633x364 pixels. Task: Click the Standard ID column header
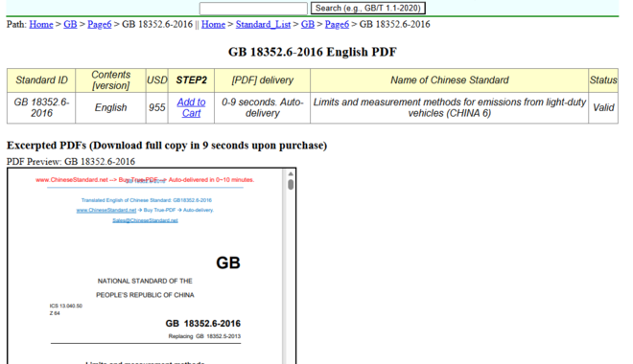click(41, 80)
